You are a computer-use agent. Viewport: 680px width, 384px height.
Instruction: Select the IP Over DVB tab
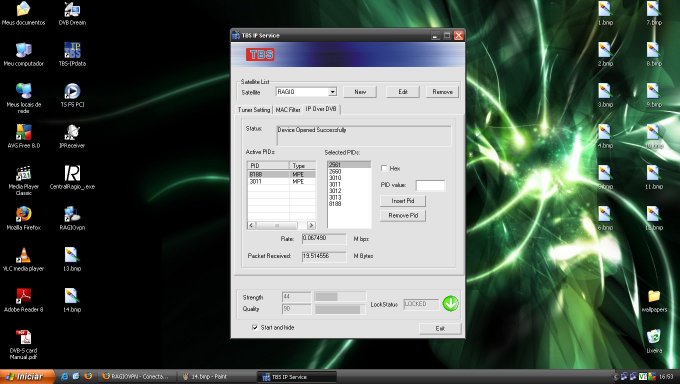point(321,109)
